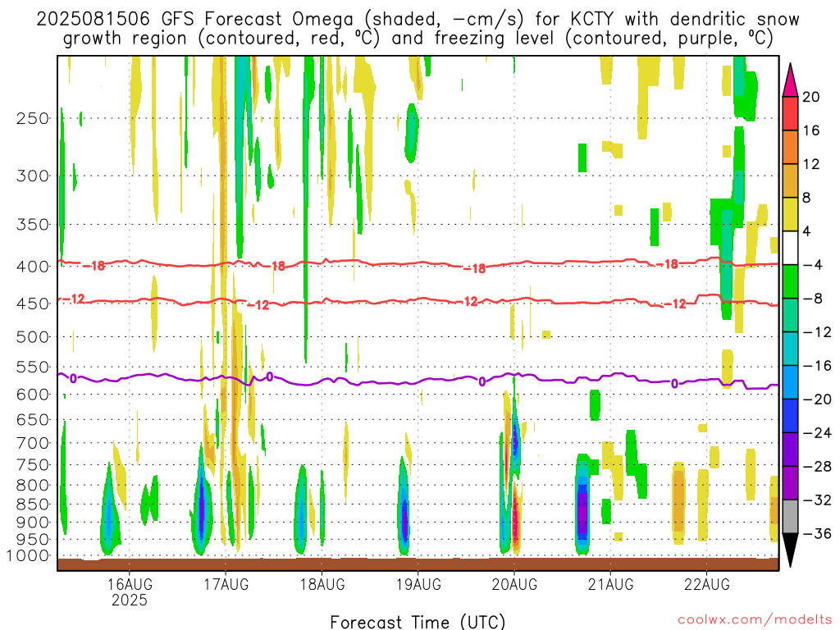Image resolution: width=840 pixels, height=630 pixels.
Task: Click the first -12 red contour label
Action: tap(75, 299)
